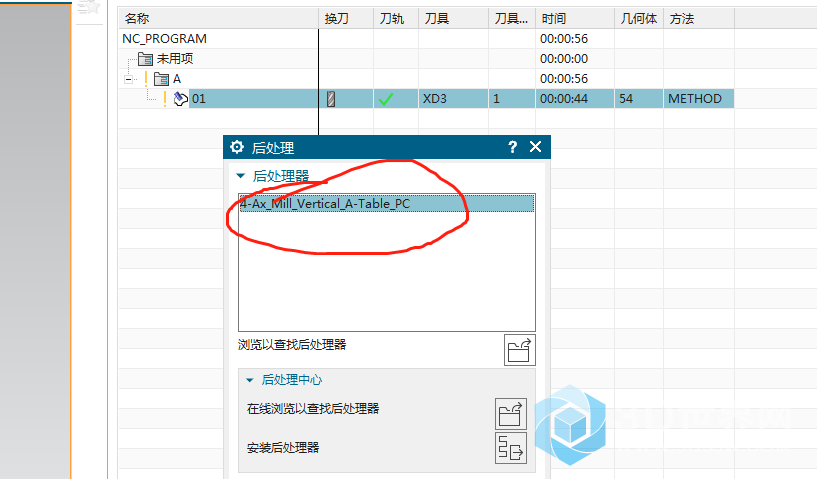Viewport: 817px width, 479px height.
Task: Click the 刀轨 column header
Action: click(396, 19)
